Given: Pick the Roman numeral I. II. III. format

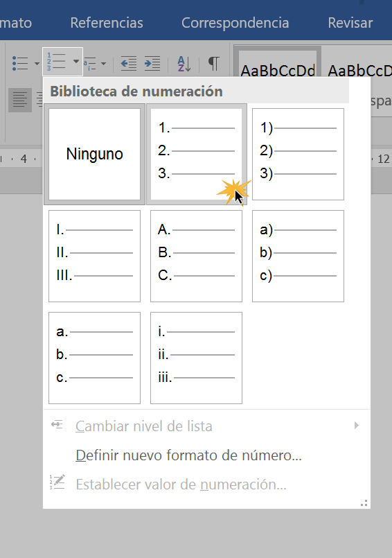Looking at the screenshot, I should [x=95, y=256].
